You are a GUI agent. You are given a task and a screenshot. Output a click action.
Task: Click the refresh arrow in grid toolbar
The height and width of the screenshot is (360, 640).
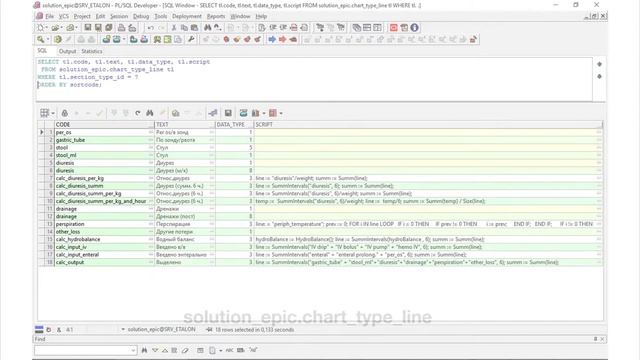[138, 113]
